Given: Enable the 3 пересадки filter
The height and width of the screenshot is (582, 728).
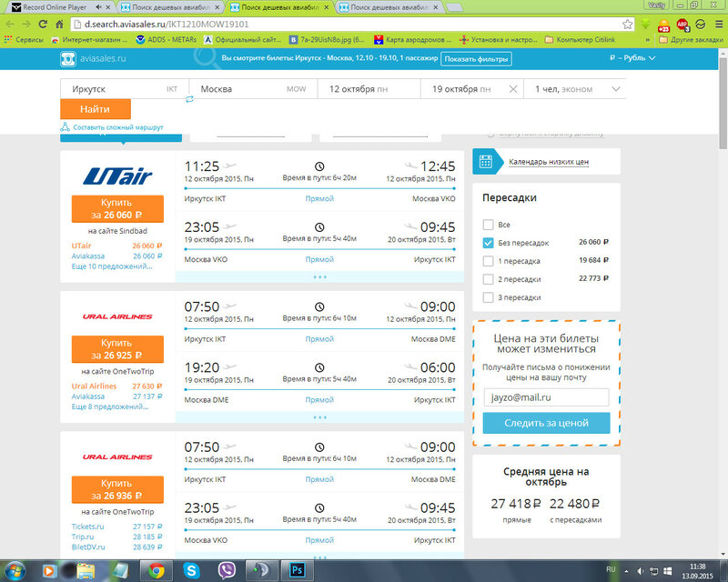Looking at the screenshot, I should pyautogui.click(x=488, y=297).
